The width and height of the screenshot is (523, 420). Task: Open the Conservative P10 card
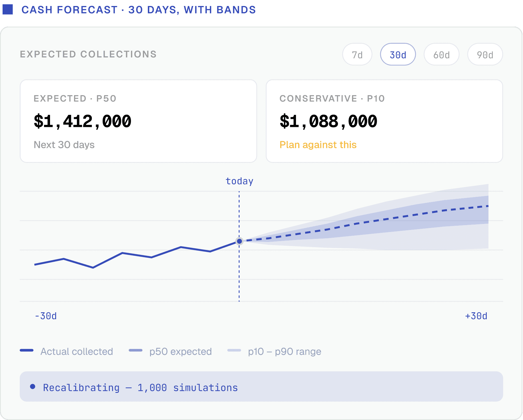384,121
